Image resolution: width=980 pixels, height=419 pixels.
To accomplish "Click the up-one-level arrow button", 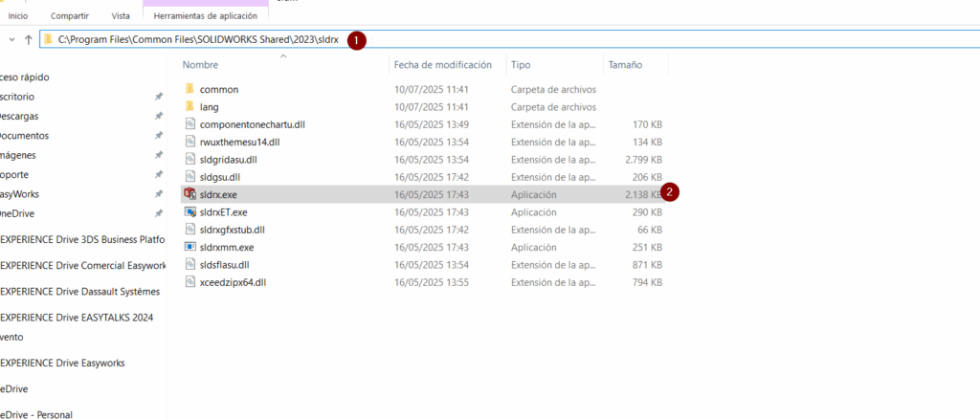I will (x=28, y=40).
